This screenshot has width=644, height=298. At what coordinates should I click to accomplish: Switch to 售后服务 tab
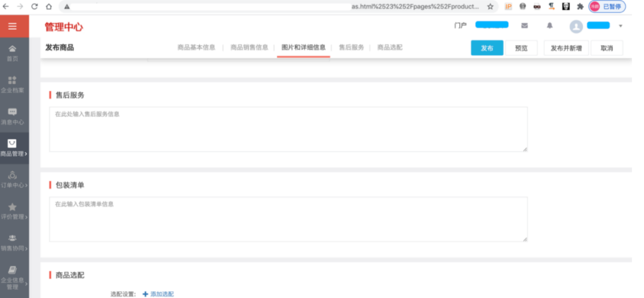click(351, 48)
